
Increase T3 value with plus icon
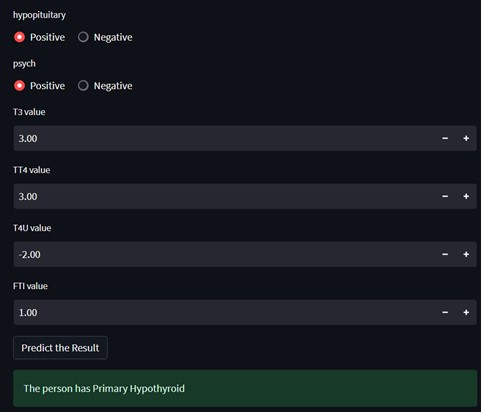[466, 138]
